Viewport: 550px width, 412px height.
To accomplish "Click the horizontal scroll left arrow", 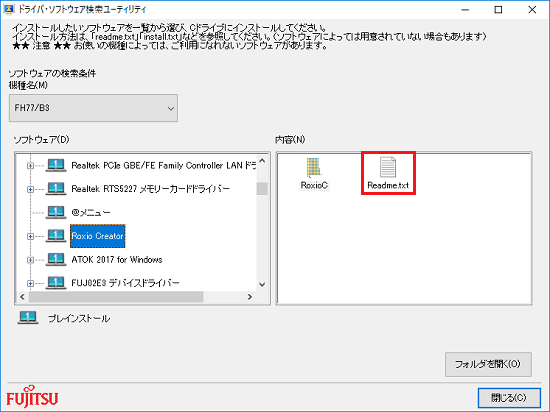I will coord(22,297).
